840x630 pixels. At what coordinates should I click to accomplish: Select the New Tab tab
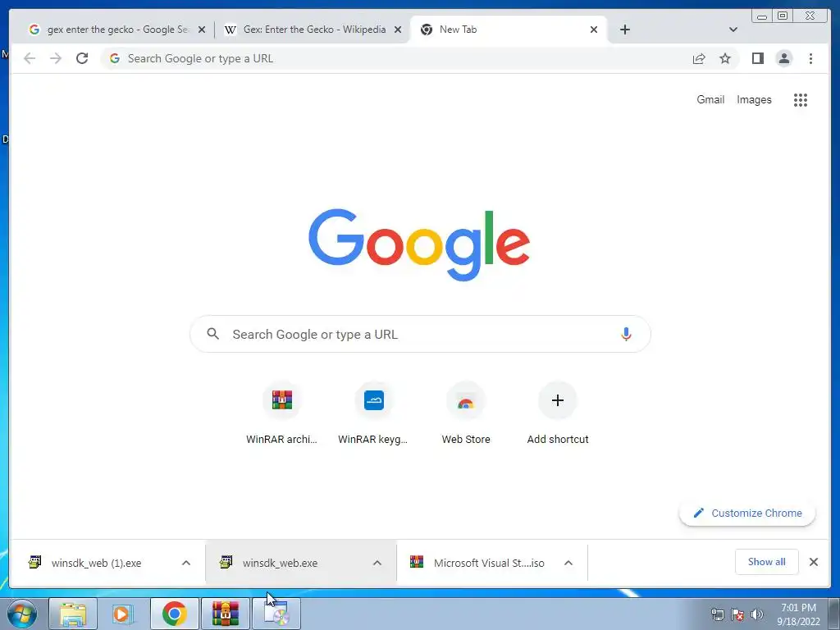[509, 30]
